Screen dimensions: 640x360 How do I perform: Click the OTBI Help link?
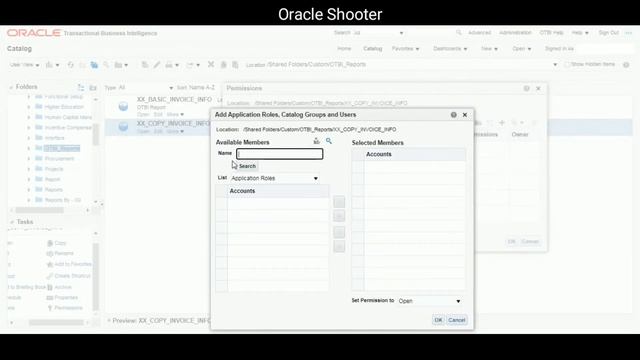tap(551, 33)
